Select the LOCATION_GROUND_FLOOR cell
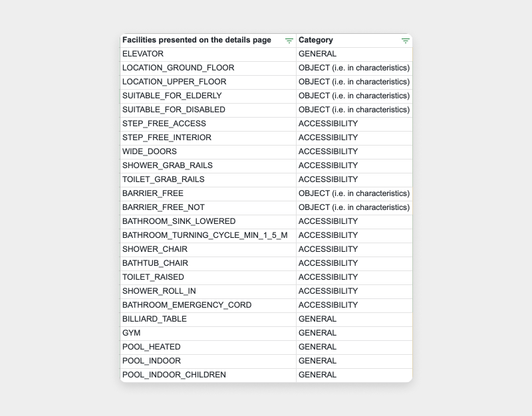Viewport: 532px width, 416px height. (208, 68)
